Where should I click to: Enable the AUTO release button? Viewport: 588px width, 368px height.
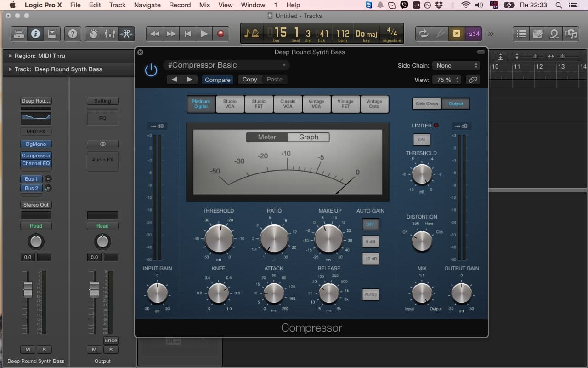(370, 294)
